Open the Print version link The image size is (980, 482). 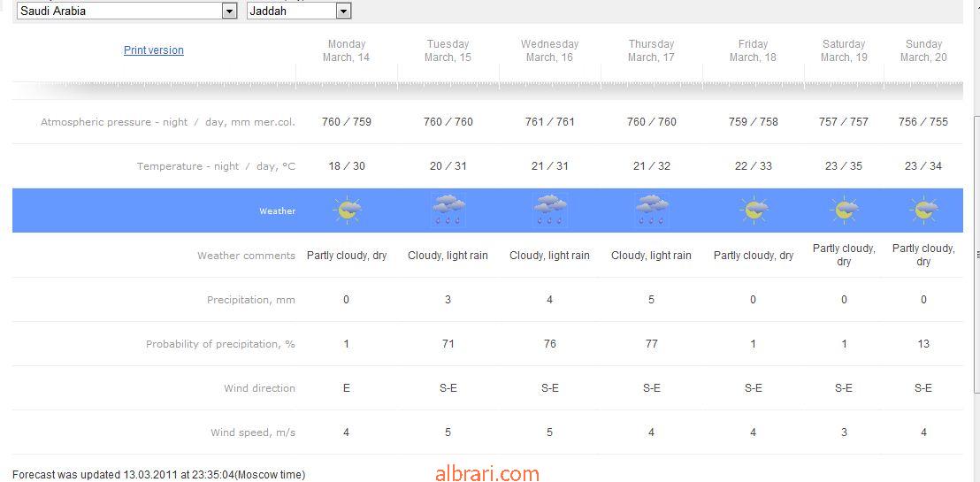[x=154, y=50]
